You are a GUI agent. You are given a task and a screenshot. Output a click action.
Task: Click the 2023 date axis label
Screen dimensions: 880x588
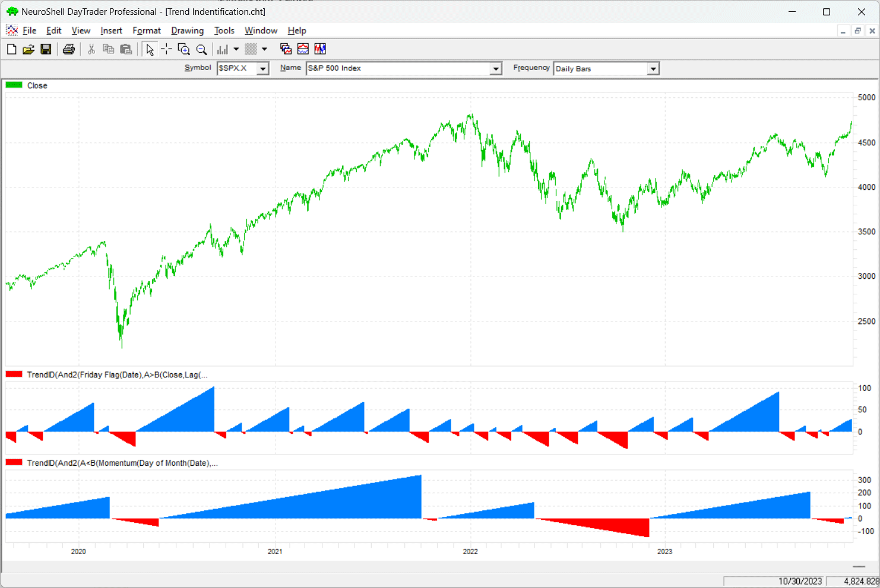point(664,551)
